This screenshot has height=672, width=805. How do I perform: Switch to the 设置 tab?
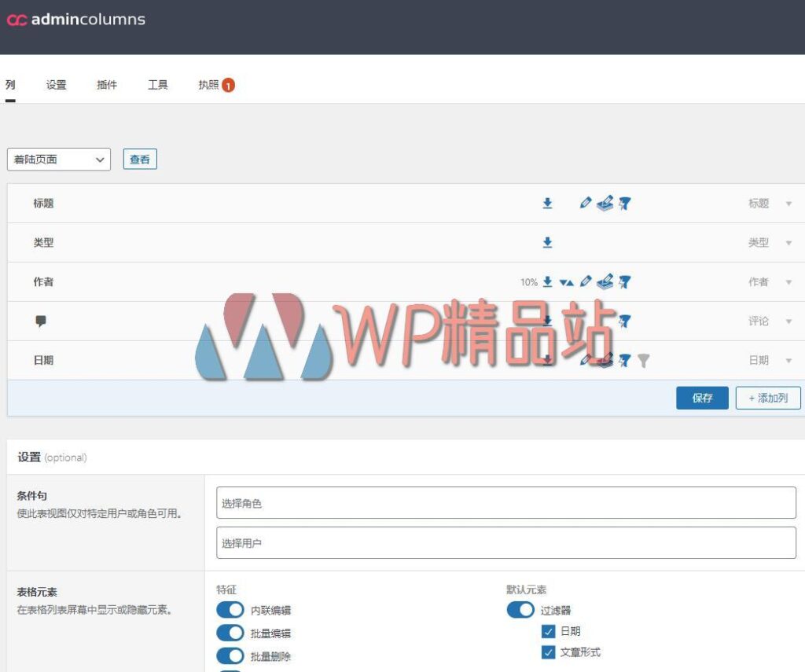click(x=54, y=84)
